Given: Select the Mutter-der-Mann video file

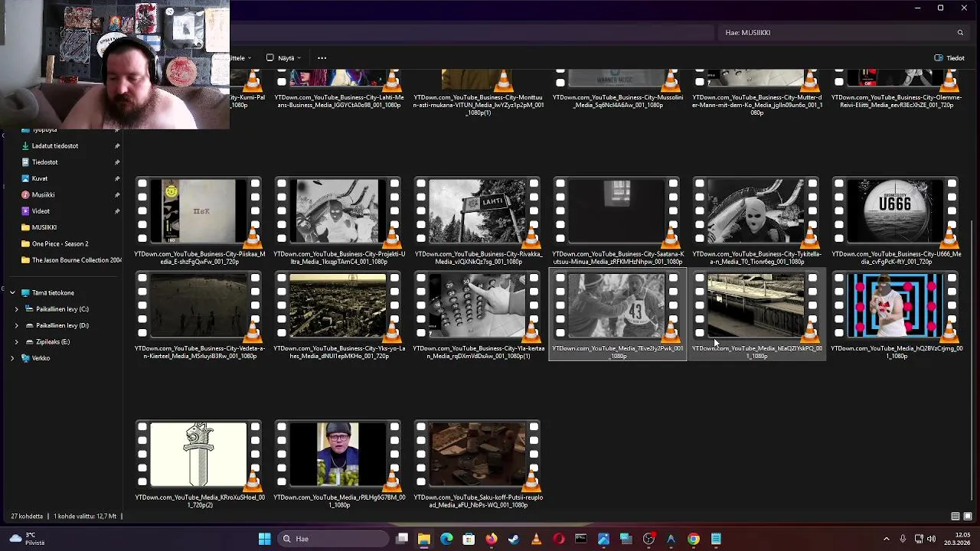Looking at the screenshot, I should click(756, 93).
